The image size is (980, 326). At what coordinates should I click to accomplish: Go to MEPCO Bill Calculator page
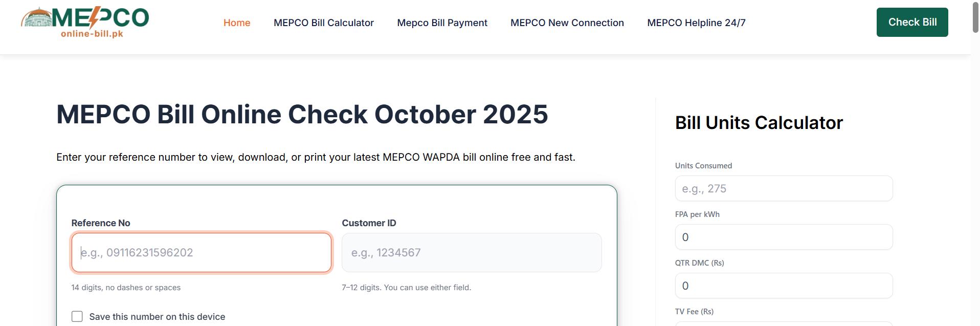[x=323, y=23]
